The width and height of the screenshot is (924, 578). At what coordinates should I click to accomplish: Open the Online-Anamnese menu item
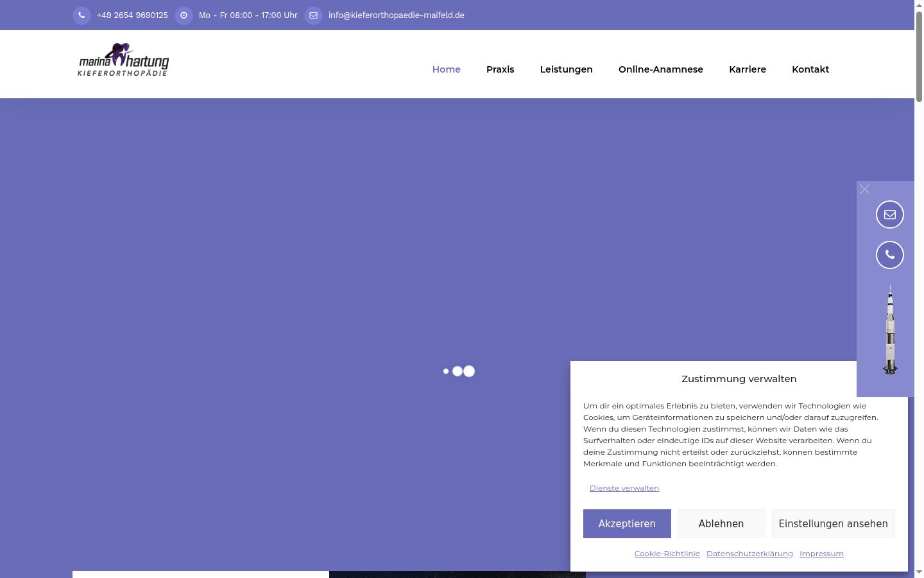661,69
